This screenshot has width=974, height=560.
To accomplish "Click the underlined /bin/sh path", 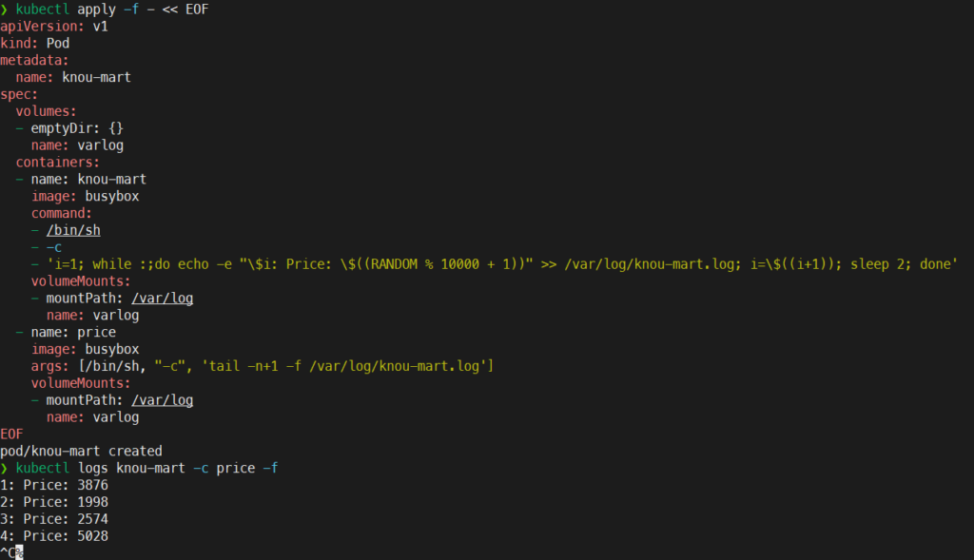I will tap(73, 230).
